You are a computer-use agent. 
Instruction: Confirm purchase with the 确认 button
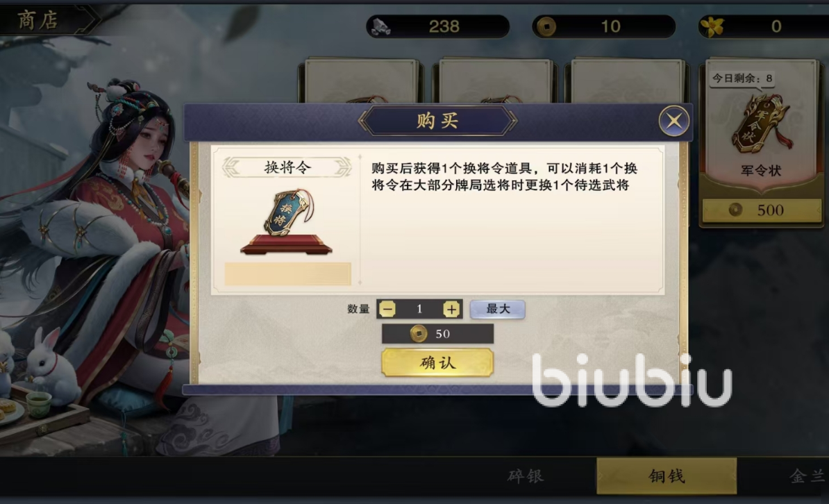(x=437, y=362)
